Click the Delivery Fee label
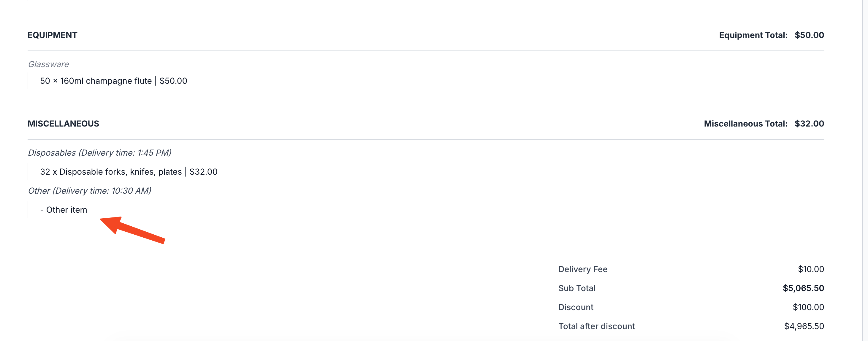The height and width of the screenshot is (341, 868). [x=583, y=269]
